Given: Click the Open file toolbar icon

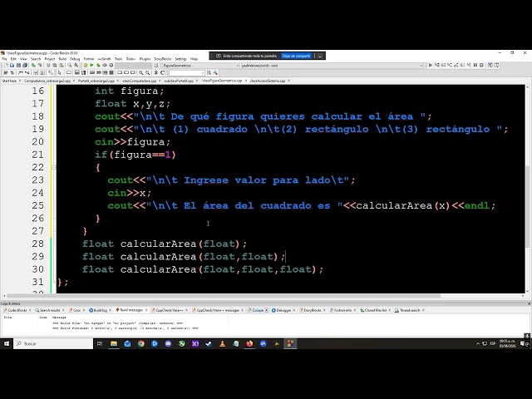Looking at the screenshot, I should click(12, 65).
